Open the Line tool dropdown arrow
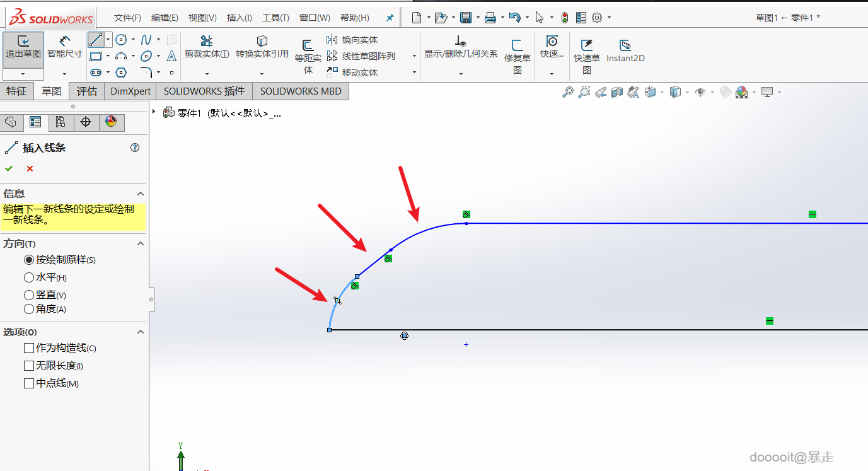This screenshot has width=868, height=471. pos(108,40)
